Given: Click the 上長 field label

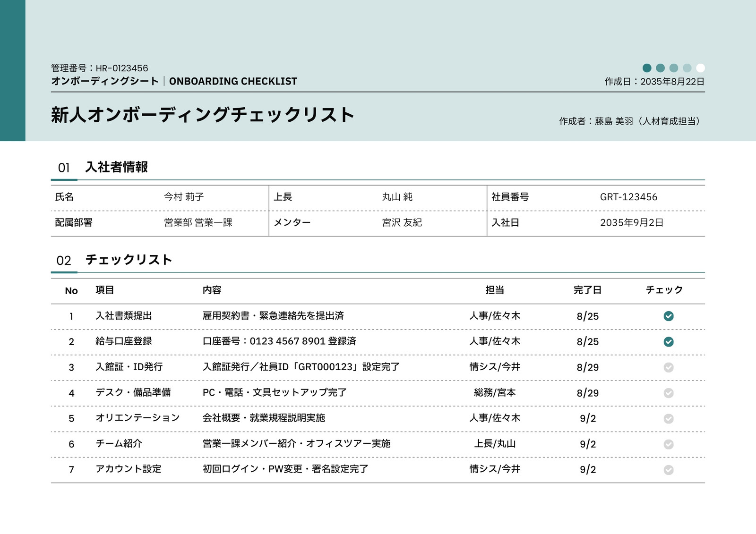Looking at the screenshot, I should (283, 197).
